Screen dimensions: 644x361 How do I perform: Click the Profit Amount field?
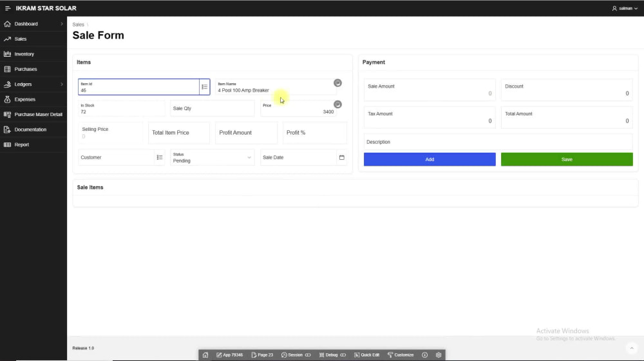pyautogui.click(x=246, y=133)
